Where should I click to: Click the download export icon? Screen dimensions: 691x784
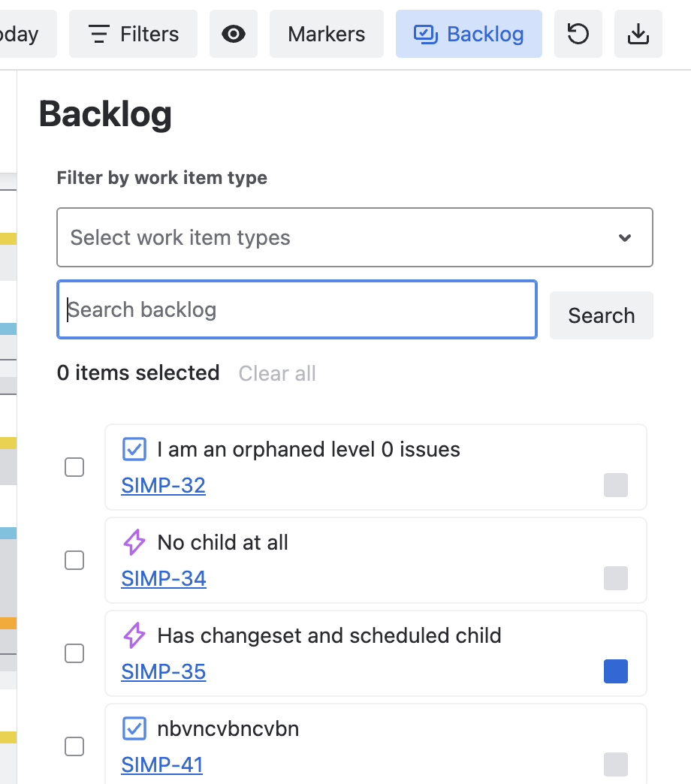[x=638, y=34]
